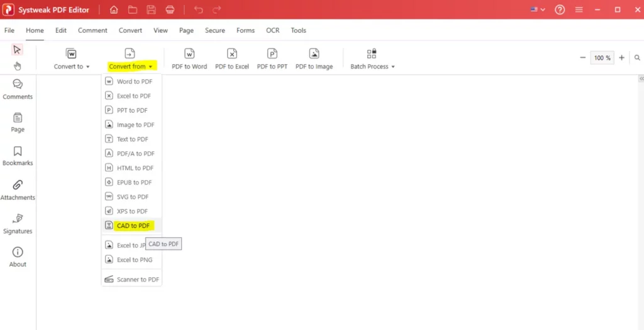644x330 pixels.
Task: Open the language flag dropdown
Action: pyautogui.click(x=538, y=10)
